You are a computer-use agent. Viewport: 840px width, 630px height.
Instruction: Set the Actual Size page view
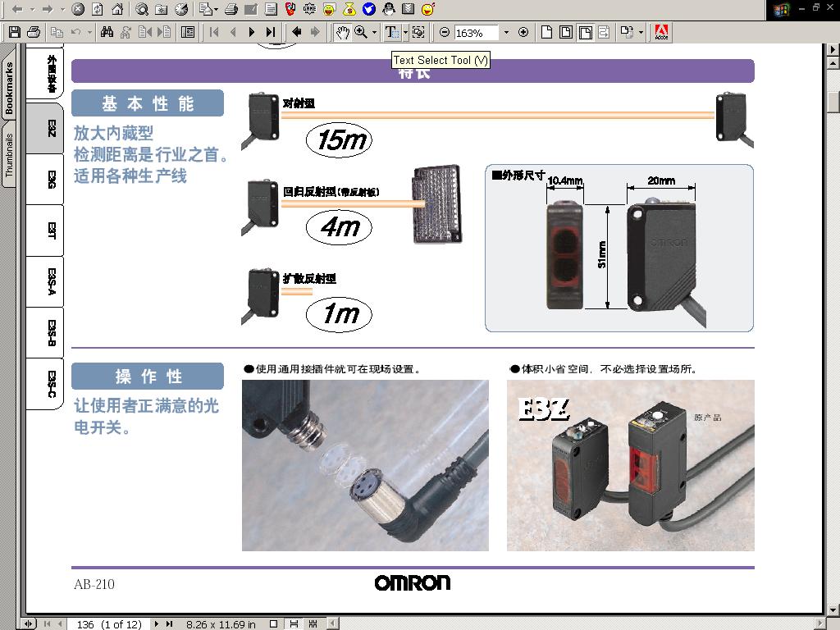(546, 32)
